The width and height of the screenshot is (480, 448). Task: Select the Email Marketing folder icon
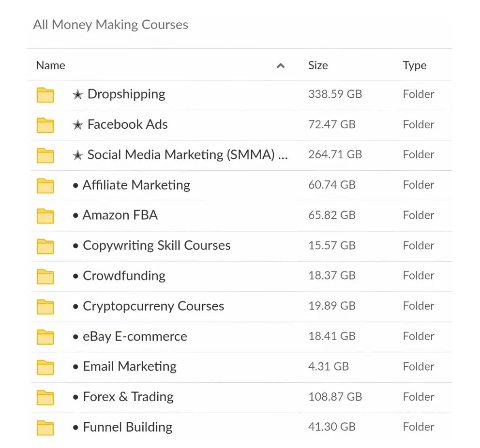(x=45, y=367)
